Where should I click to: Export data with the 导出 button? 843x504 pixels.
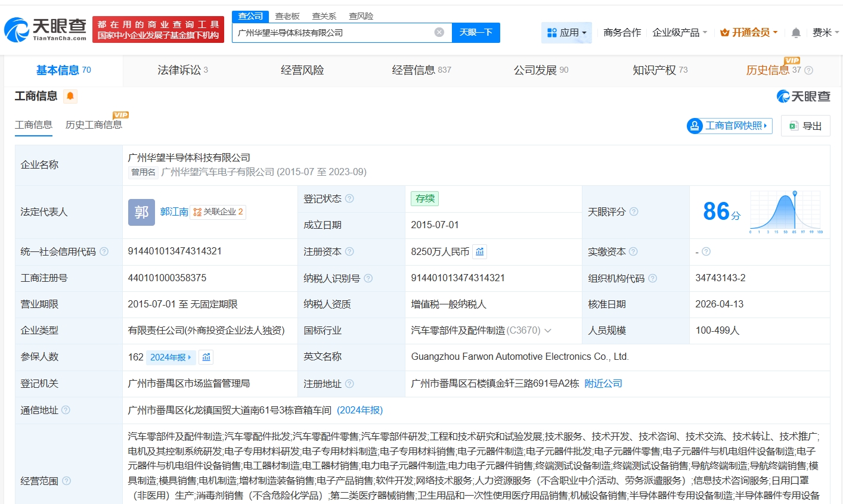click(x=805, y=126)
